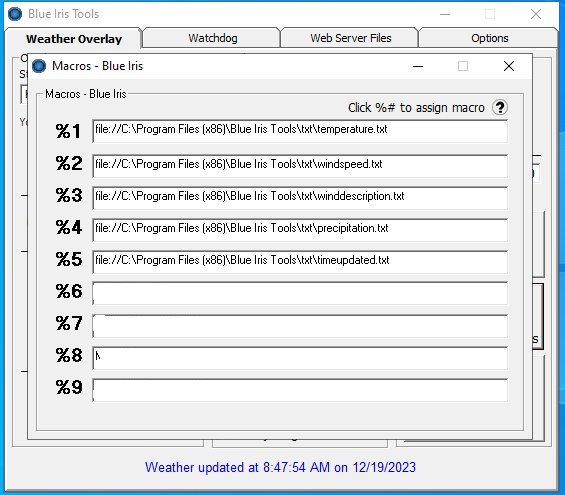Image resolution: width=565 pixels, height=495 pixels.
Task: Assign macro by clicking %8
Action: [x=69, y=355]
